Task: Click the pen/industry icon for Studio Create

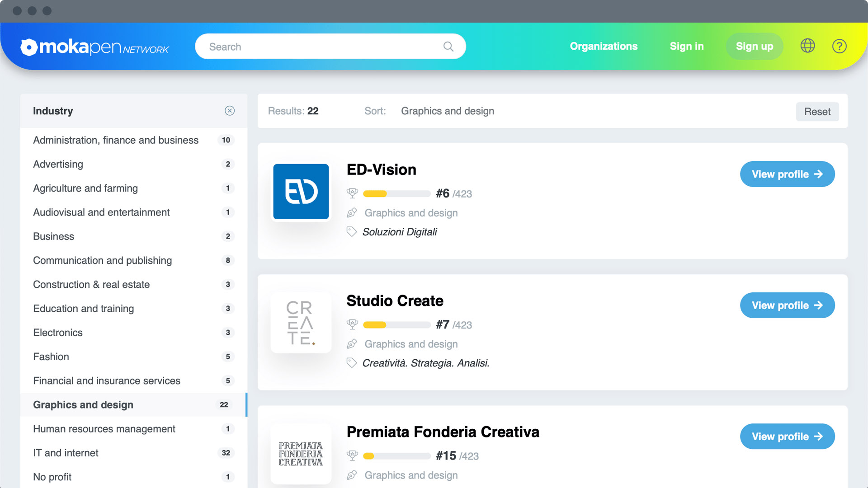Action: click(x=352, y=344)
